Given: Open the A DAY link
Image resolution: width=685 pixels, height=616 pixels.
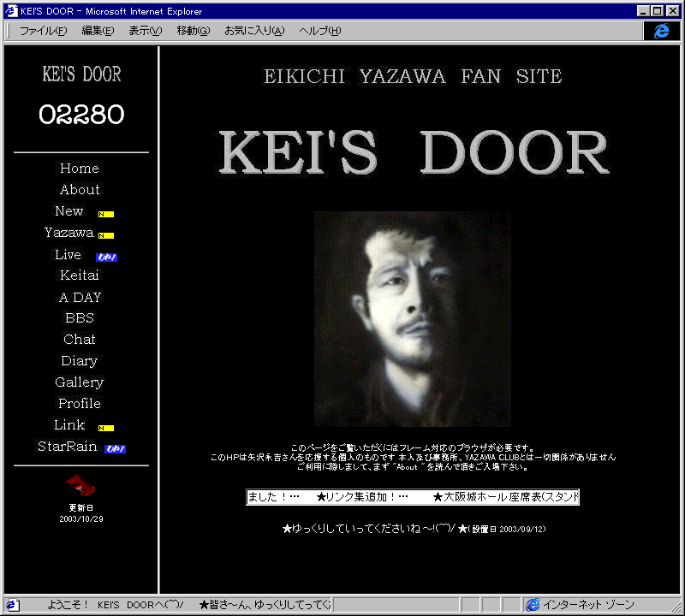Looking at the screenshot, I should point(80,297).
